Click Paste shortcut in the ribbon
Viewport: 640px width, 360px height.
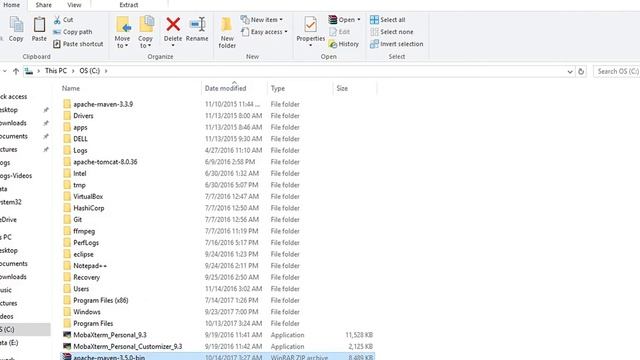pyautogui.click(x=78, y=44)
